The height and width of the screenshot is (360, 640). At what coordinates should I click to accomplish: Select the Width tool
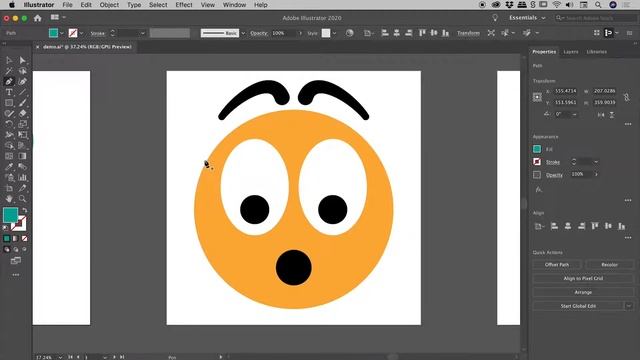9,135
